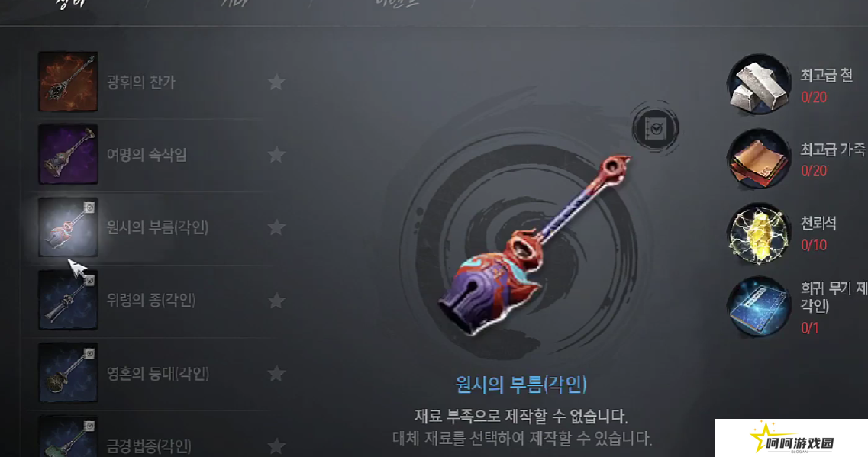Click the 천뢰석 yellow crystal icon

coord(759,233)
